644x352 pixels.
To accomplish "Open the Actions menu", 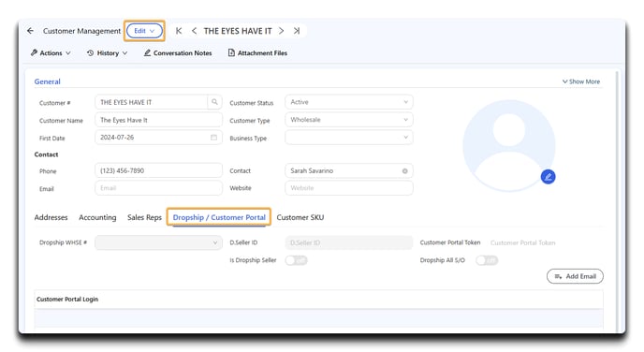I will (51, 53).
